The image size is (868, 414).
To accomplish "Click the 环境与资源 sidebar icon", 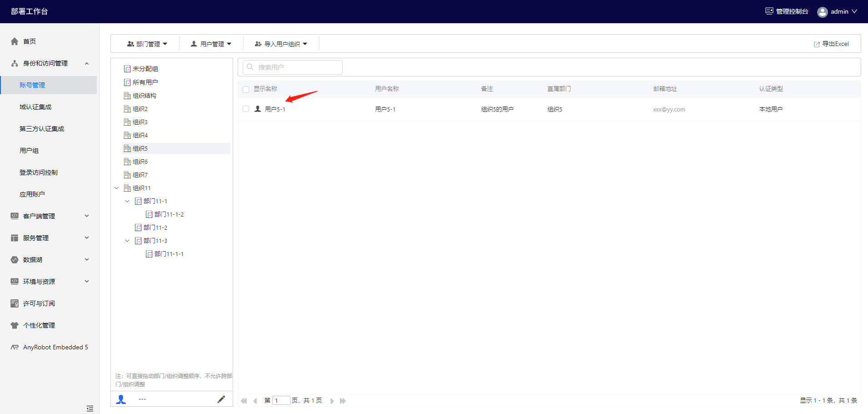I will click(15, 282).
